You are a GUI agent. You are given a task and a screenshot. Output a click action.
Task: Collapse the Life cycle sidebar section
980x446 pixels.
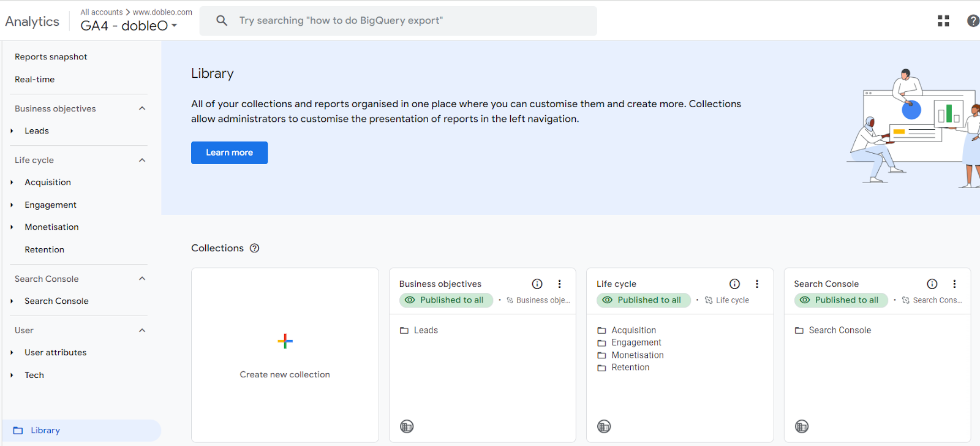(x=142, y=160)
